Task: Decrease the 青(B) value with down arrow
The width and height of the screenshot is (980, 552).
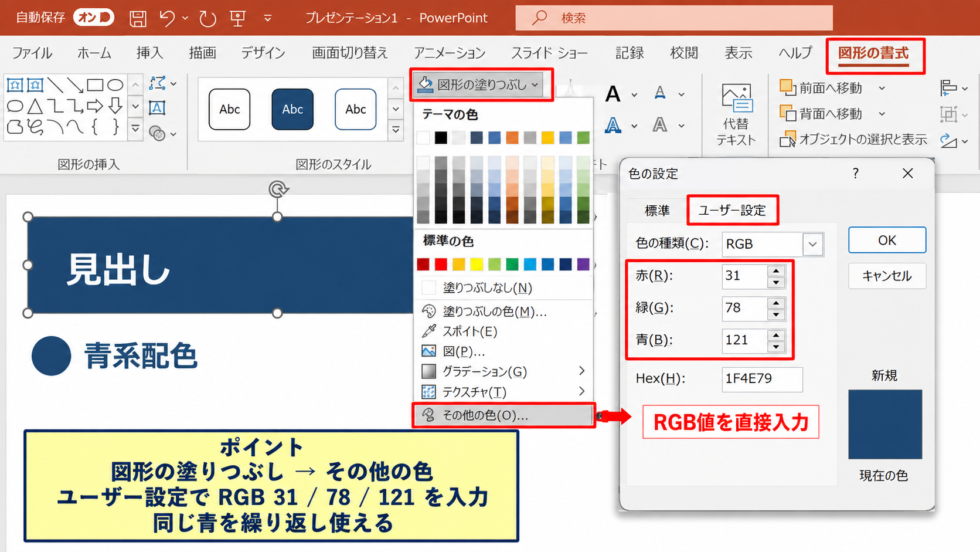Action: 776,347
